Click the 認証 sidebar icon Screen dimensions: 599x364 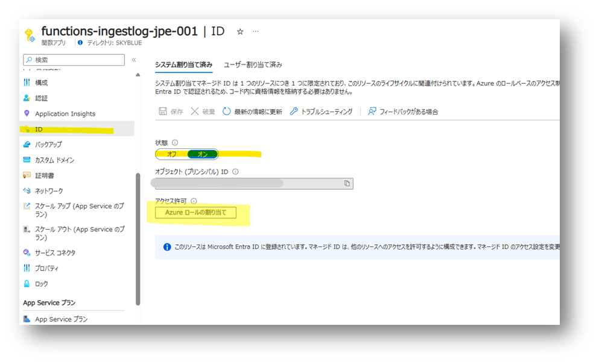point(27,98)
